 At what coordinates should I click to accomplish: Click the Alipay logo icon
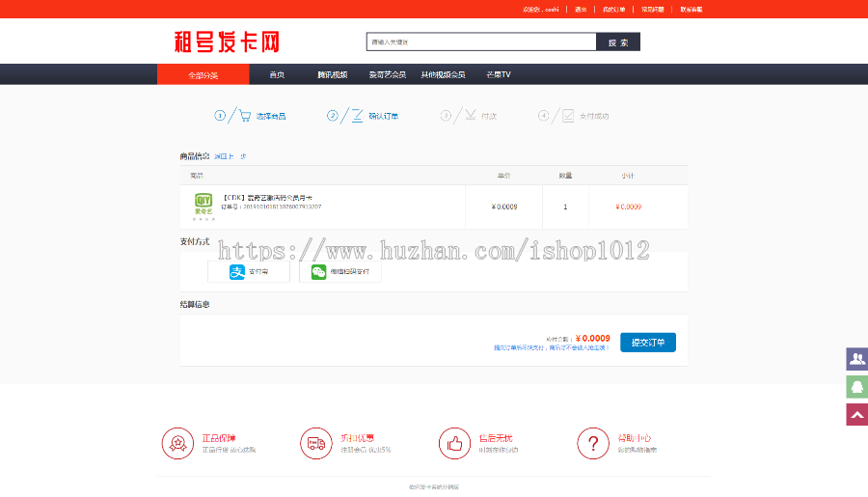(x=237, y=271)
